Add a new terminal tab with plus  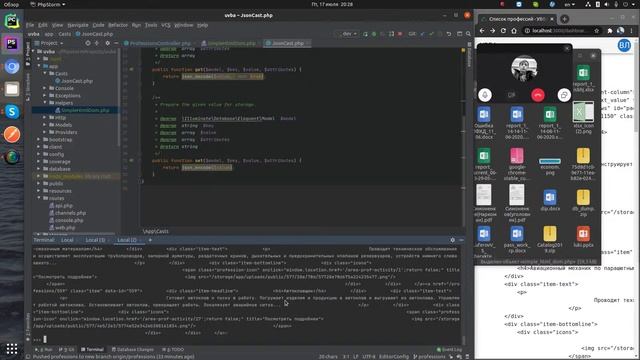coord(150,240)
